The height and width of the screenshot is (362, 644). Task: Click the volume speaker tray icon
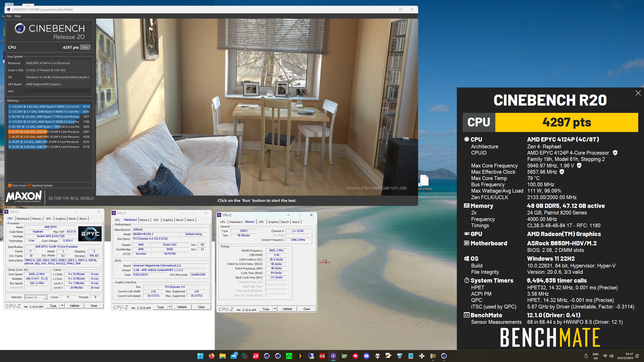[611, 356]
